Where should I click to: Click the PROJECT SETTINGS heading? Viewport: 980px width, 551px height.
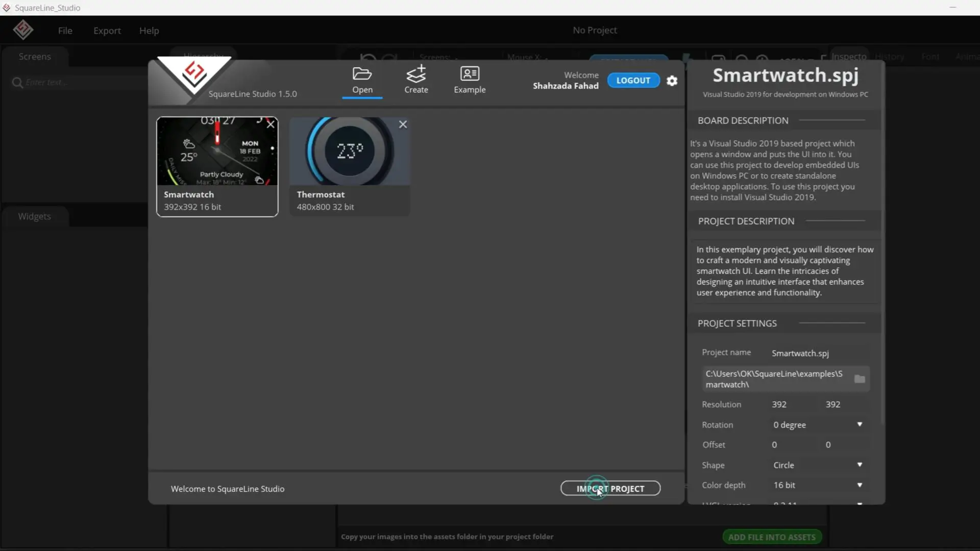point(737,323)
